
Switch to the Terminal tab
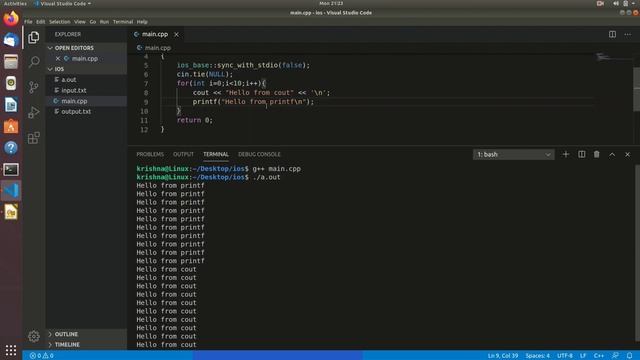coord(216,154)
